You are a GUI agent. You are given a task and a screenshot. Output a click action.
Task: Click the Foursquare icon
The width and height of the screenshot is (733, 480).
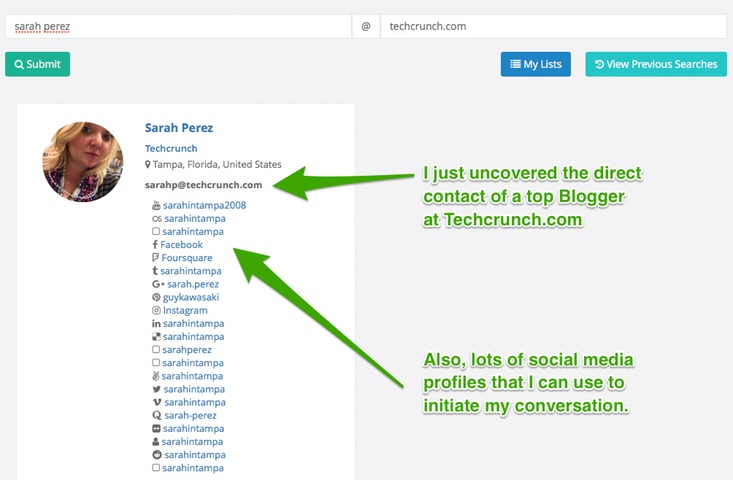point(155,258)
